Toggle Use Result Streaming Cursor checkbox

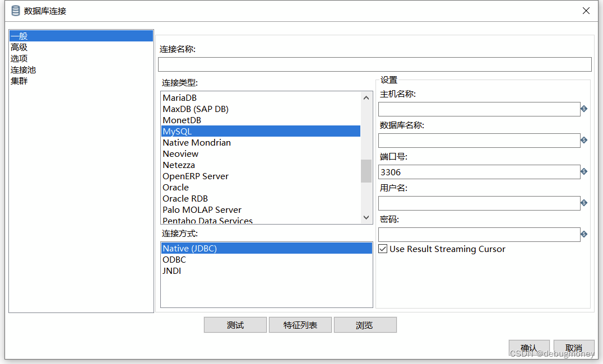pos(383,249)
